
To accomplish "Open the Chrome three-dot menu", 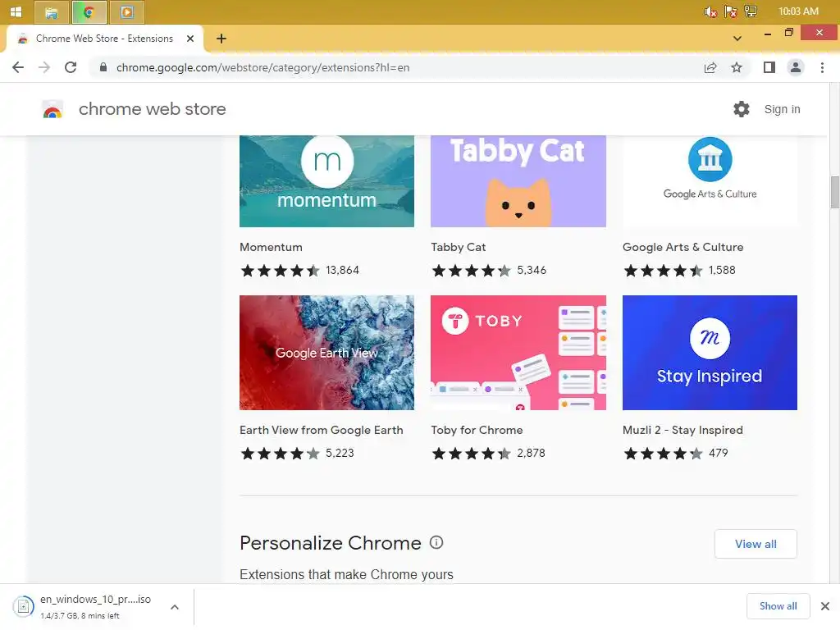I will pos(822,67).
